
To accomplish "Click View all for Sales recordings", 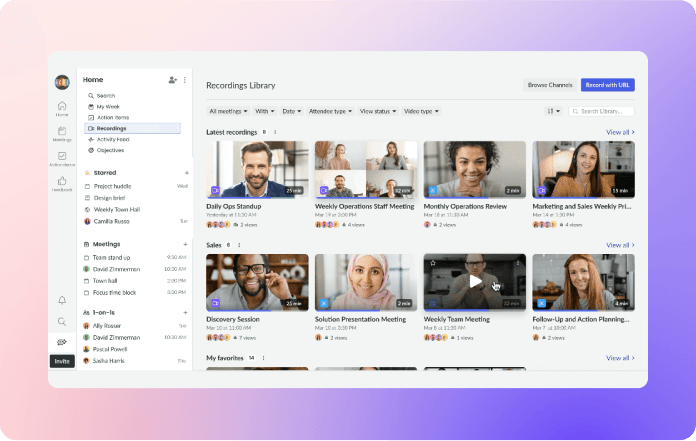I will [x=620, y=245].
